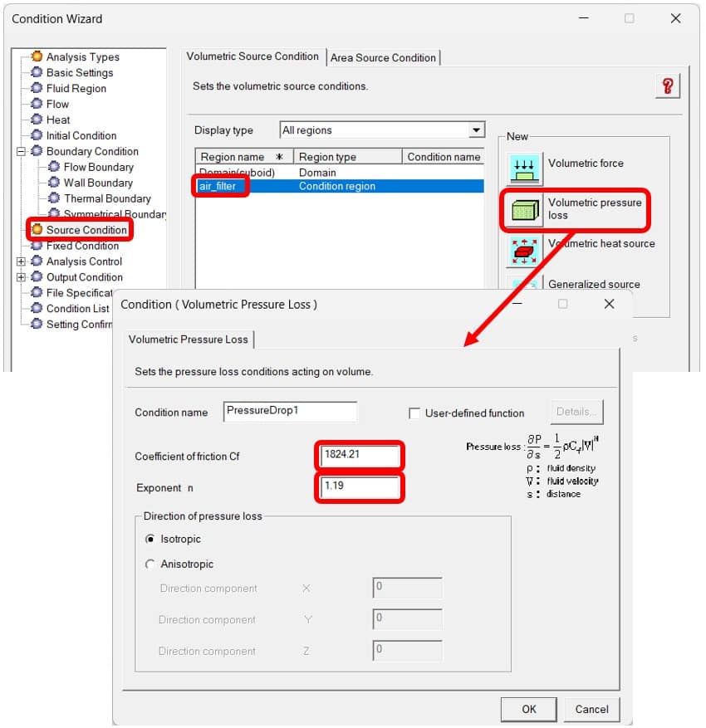
Task: Click the gear icon beside Heat
Action: (x=37, y=120)
